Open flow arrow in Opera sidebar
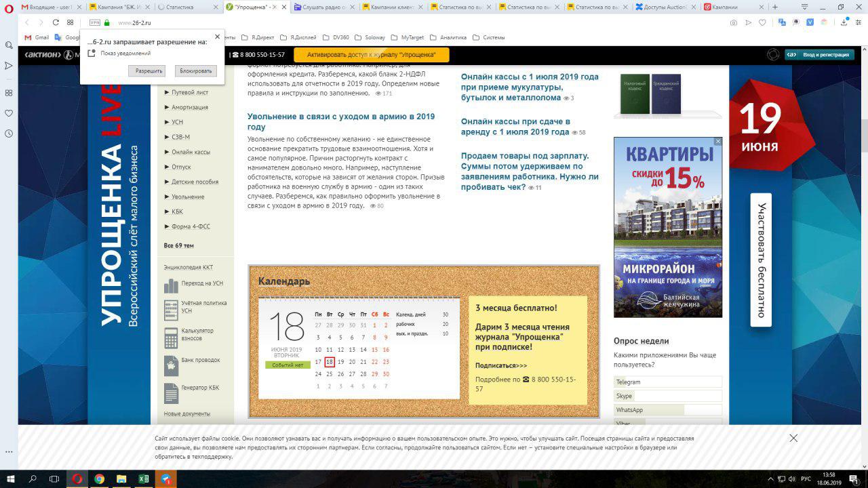The width and height of the screenshot is (868, 488). pos(9,66)
